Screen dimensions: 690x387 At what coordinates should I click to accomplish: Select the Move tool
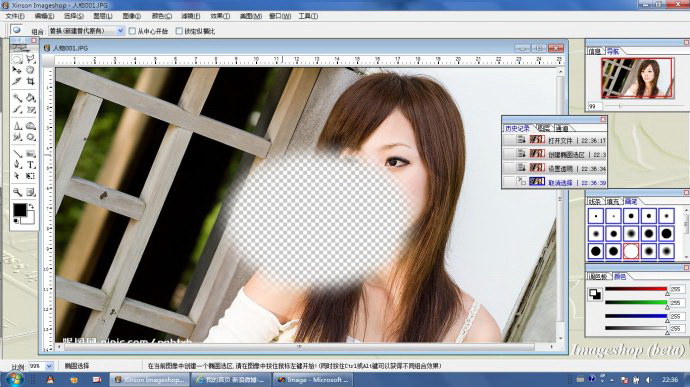[17, 70]
